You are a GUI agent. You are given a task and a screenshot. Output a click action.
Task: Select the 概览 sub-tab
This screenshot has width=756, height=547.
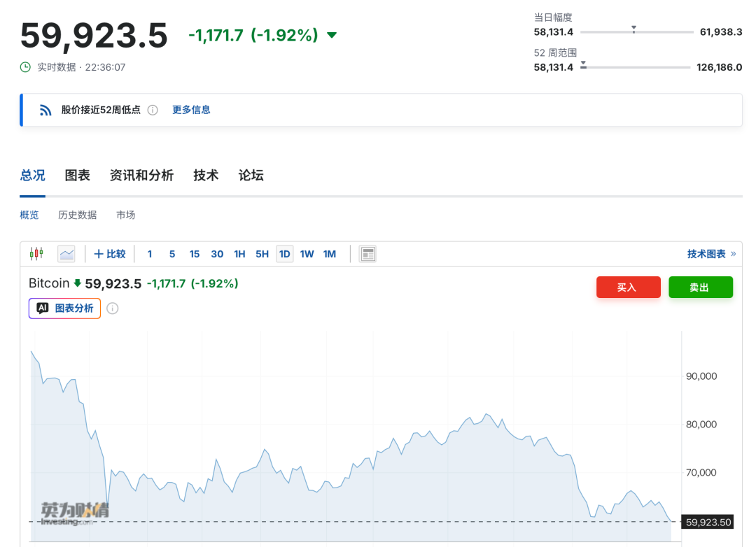point(29,215)
